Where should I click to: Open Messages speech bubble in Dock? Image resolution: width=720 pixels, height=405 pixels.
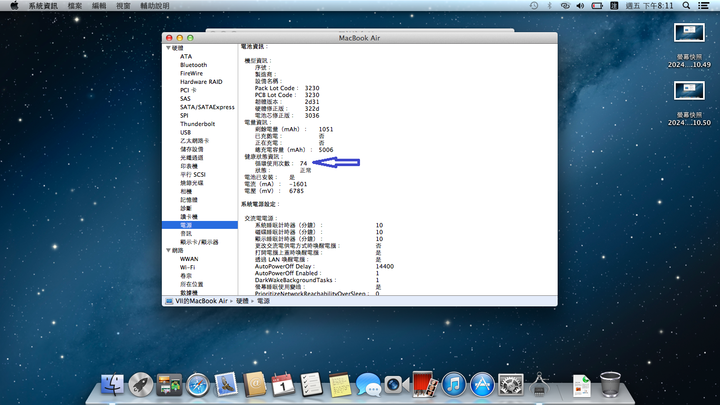tap(368, 385)
